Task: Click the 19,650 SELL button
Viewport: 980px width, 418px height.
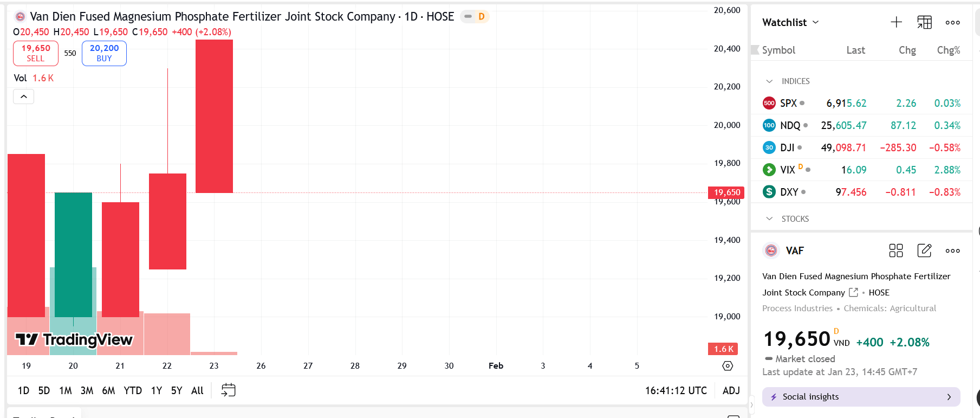Action: [x=36, y=53]
